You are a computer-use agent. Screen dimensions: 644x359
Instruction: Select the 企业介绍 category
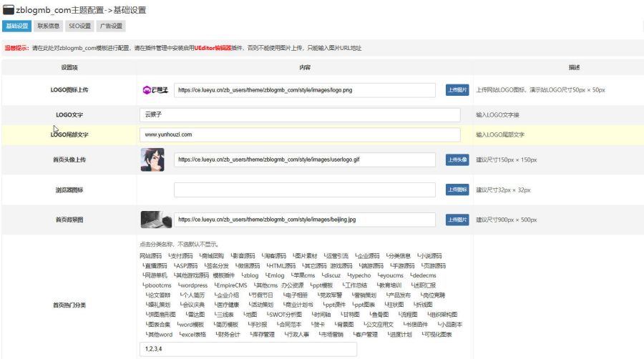tap(228, 295)
